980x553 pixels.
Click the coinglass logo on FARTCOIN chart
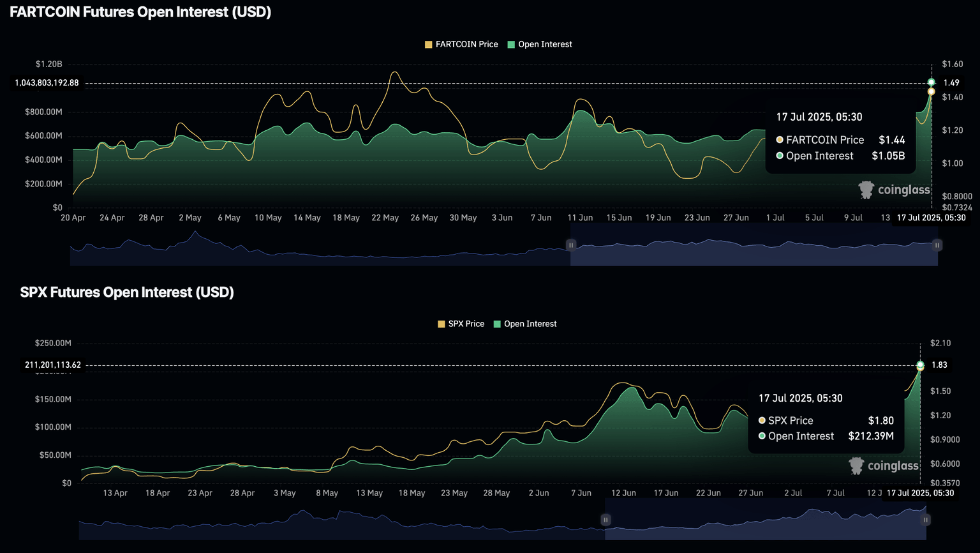click(x=894, y=190)
